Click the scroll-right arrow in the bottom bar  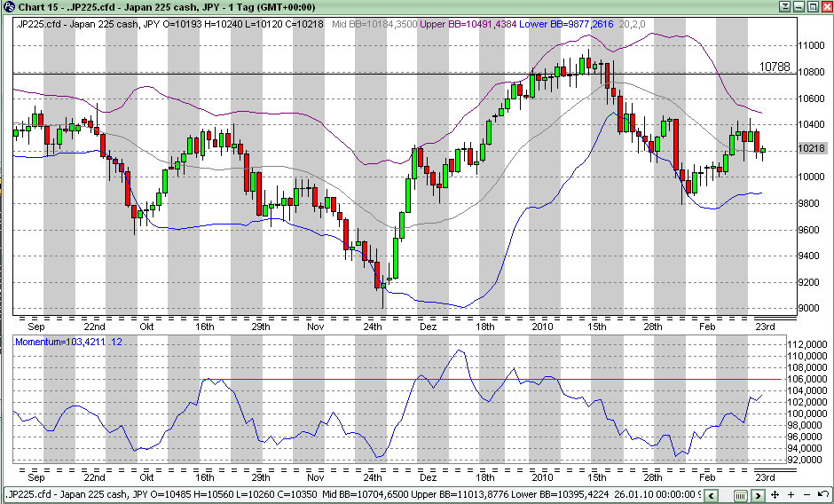pos(758,495)
